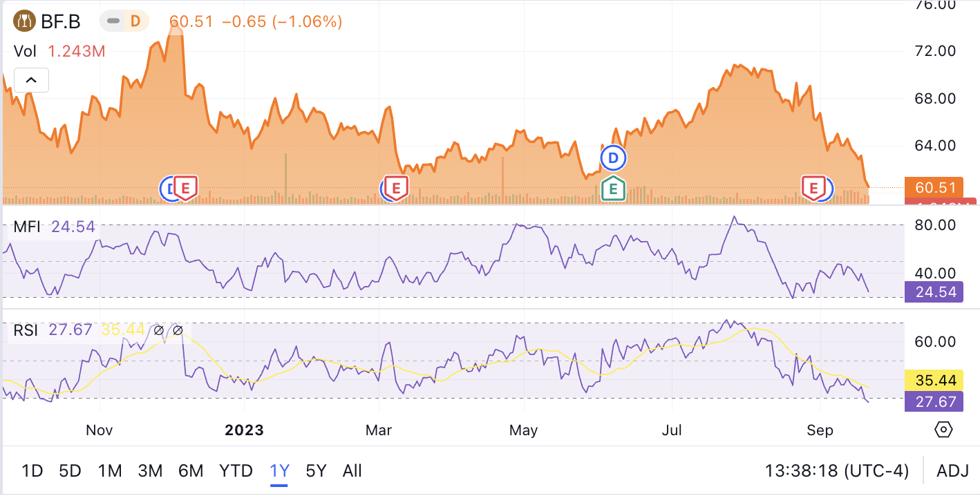
Task: Click the red E earnings badge near March
Action: pyautogui.click(x=395, y=187)
